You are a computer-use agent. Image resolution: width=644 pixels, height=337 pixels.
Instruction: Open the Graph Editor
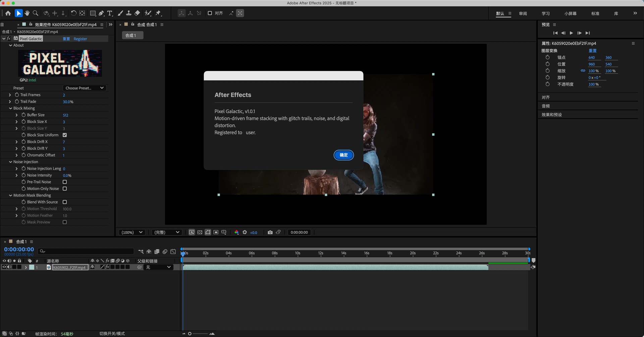(x=173, y=251)
